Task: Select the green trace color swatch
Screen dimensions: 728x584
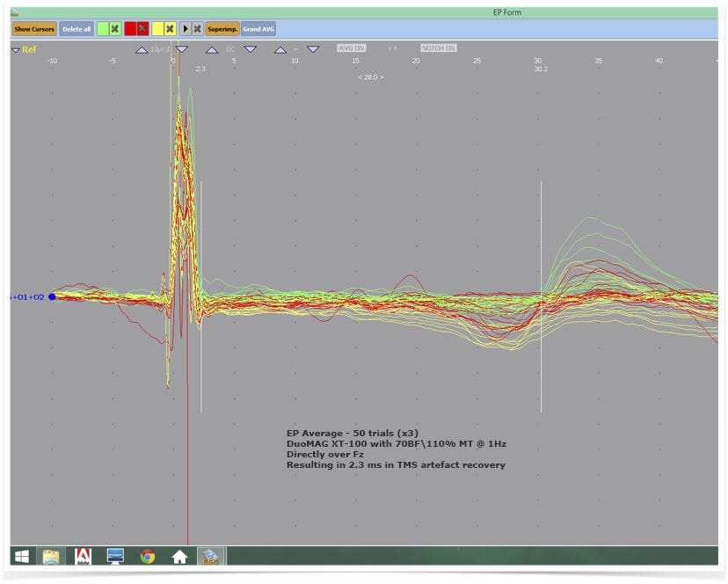Action: click(x=101, y=29)
